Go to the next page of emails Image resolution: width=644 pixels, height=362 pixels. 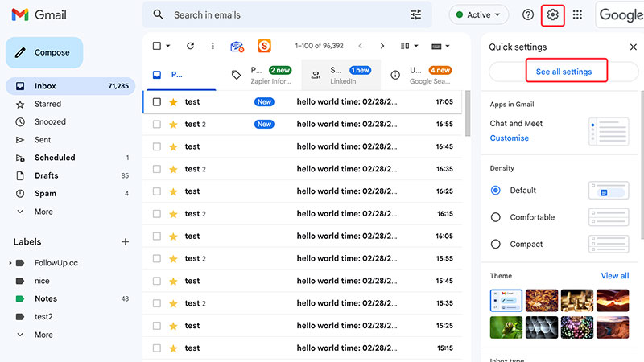[382, 46]
